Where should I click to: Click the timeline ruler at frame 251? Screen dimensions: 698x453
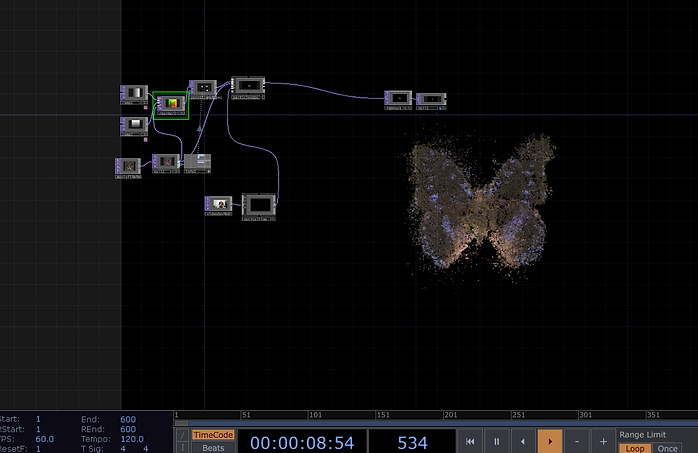tap(518, 415)
